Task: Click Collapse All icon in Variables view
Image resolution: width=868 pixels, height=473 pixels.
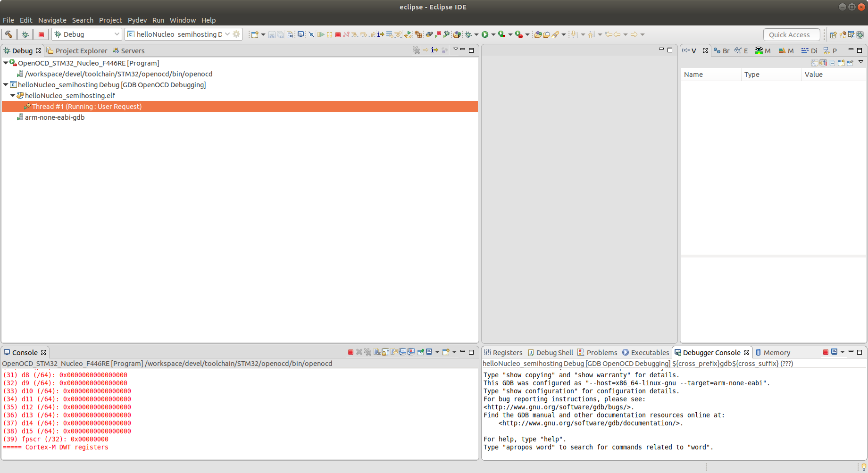Action: tap(832, 63)
